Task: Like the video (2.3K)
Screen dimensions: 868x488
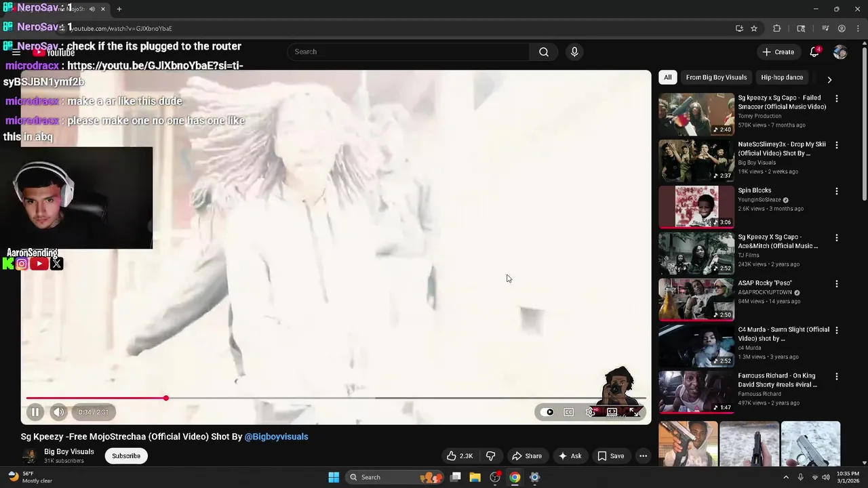Action: 459,456
